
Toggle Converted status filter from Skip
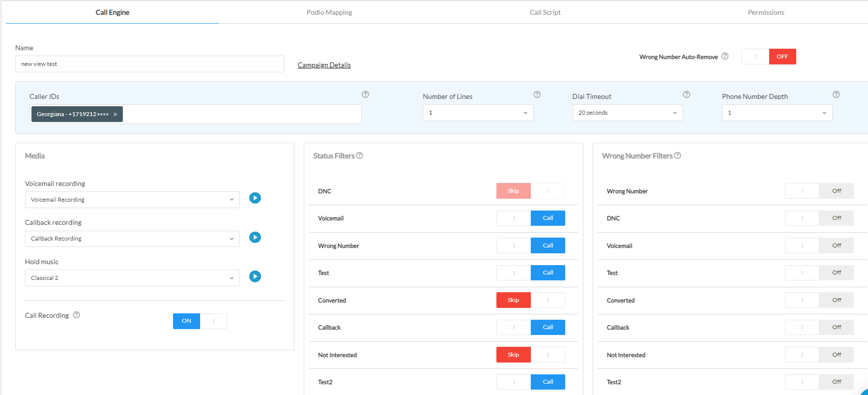(x=530, y=300)
